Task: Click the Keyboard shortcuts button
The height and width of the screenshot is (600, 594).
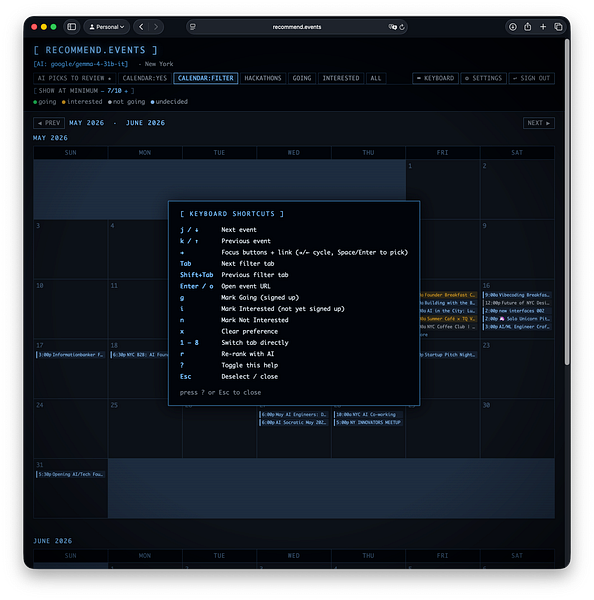Action: tap(435, 78)
